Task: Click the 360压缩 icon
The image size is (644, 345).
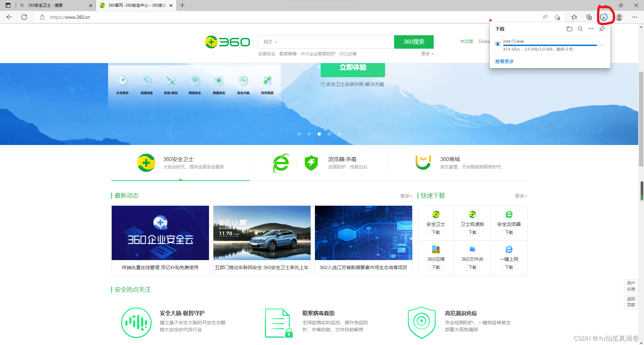Action: (x=436, y=249)
